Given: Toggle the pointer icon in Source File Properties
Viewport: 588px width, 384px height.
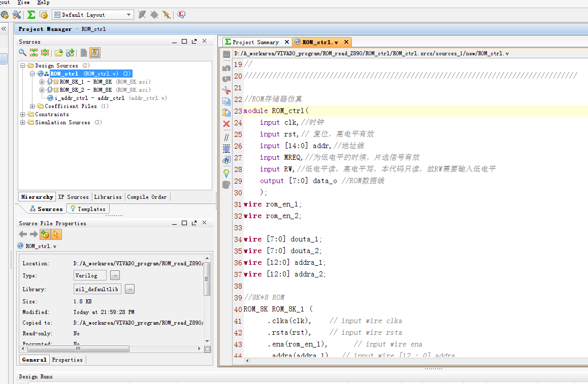Looking at the screenshot, I should pyautogui.click(x=56, y=234).
